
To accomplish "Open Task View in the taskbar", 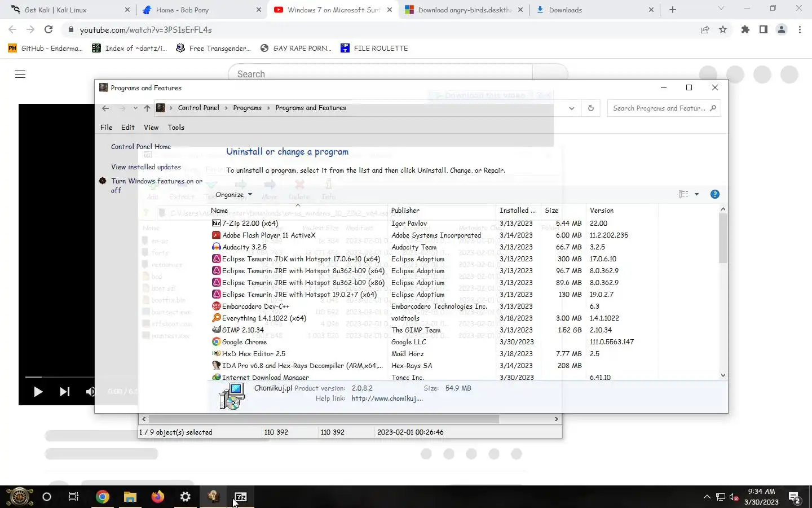I will tap(74, 497).
